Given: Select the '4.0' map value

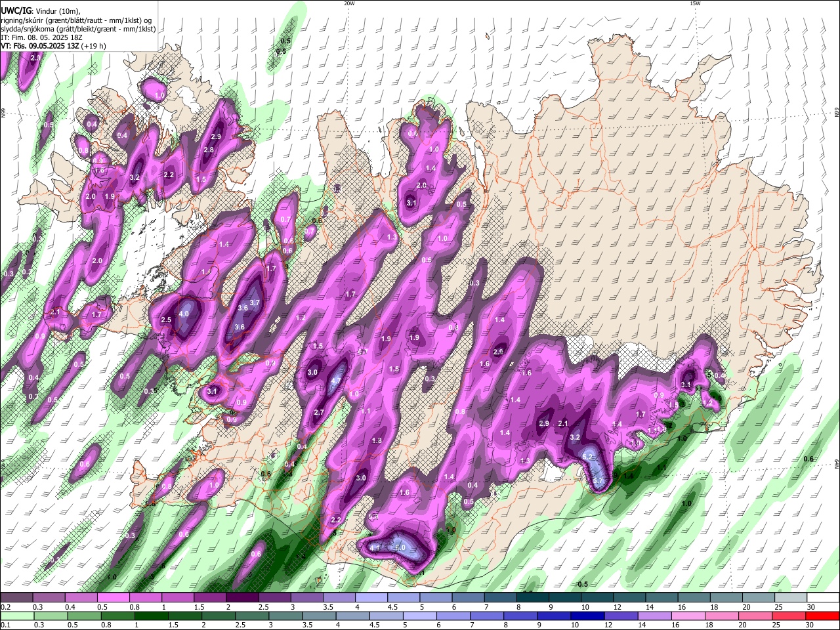Looking at the screenshot, I should pos(184,314).
